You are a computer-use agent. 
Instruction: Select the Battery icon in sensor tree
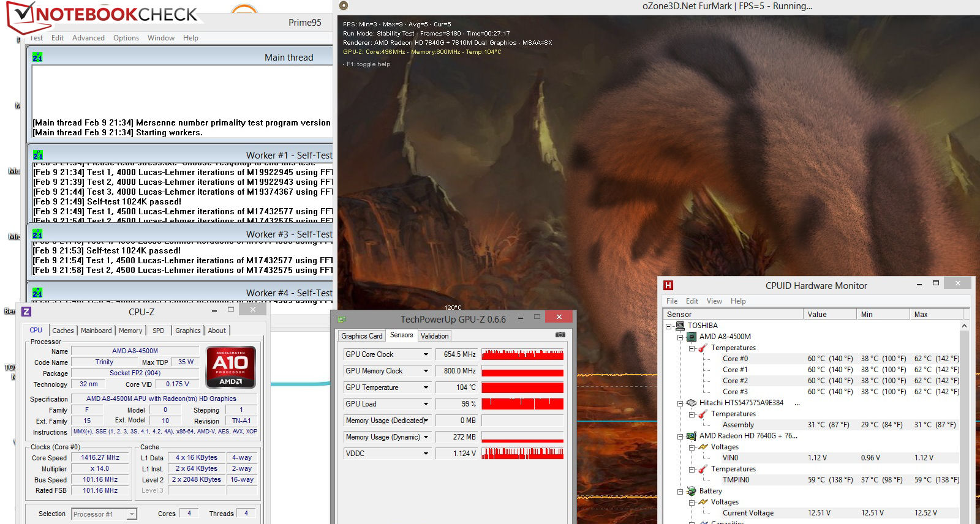point(691,491)
